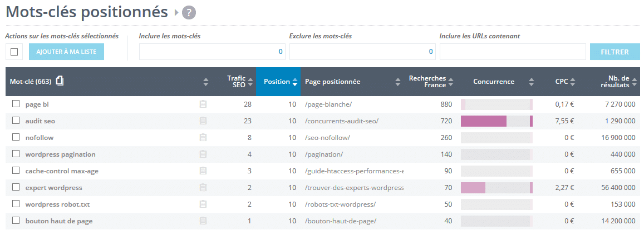
Task: Click clipboard icon in 'page bl' row
Action: pos(203,104)
